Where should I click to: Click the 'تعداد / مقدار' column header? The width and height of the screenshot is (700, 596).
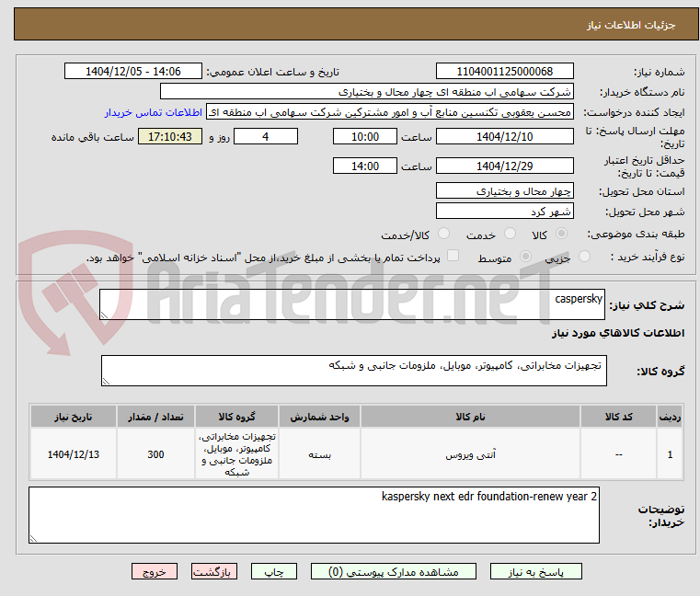[x=155, y=417]
